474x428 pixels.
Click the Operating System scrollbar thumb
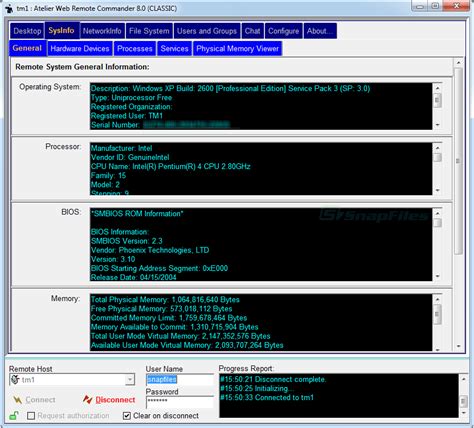(x=438, y=100)
